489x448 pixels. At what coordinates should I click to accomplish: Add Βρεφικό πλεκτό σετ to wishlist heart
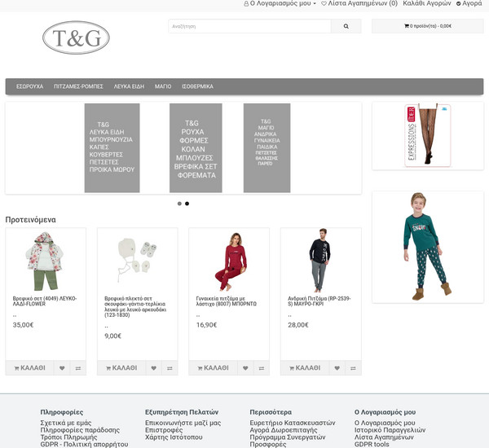154,368
